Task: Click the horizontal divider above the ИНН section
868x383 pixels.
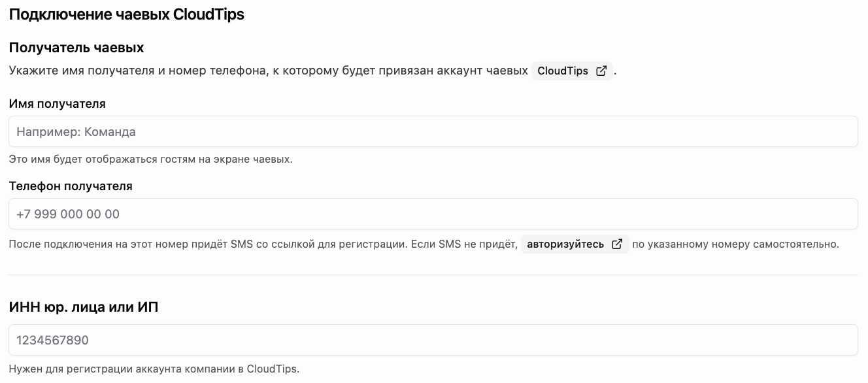Action: click(433, 275)
